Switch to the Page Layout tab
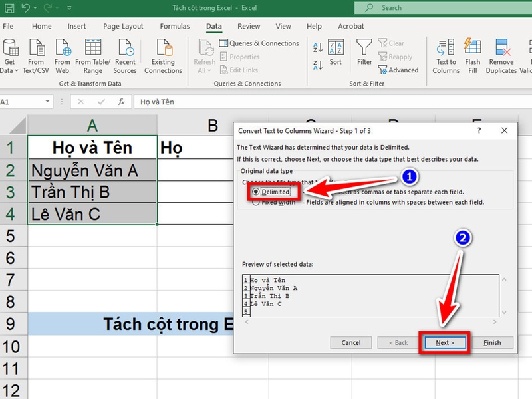Screen dimensions: 532x399 [x=123, y=26]
